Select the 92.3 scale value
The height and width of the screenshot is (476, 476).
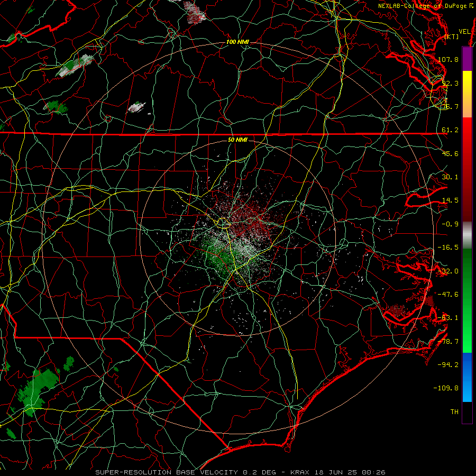450,83
